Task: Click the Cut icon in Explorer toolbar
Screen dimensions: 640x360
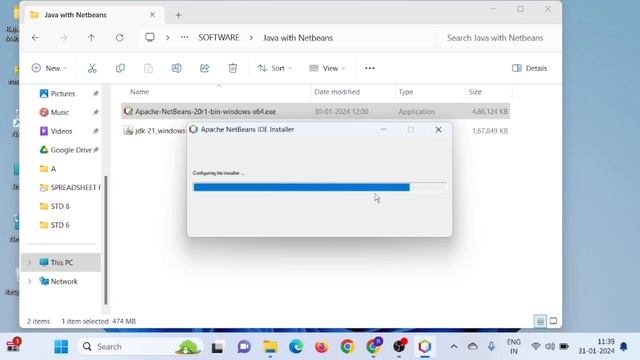Action: (x=92, y=68)
